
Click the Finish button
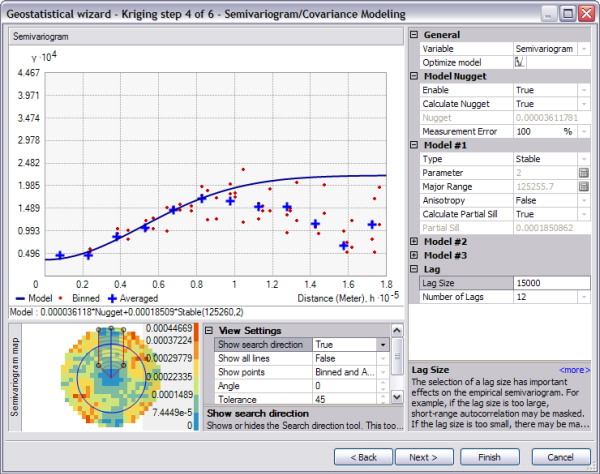click(489, 457)
